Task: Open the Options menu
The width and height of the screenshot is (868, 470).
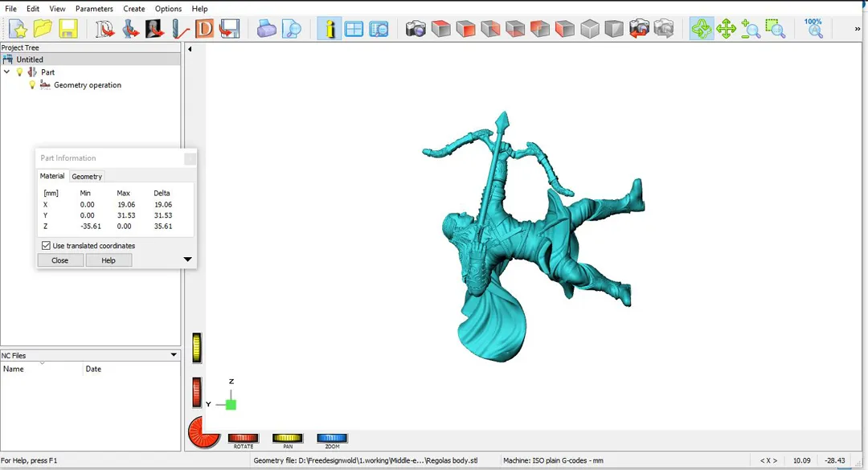Action: pos(168,9)
